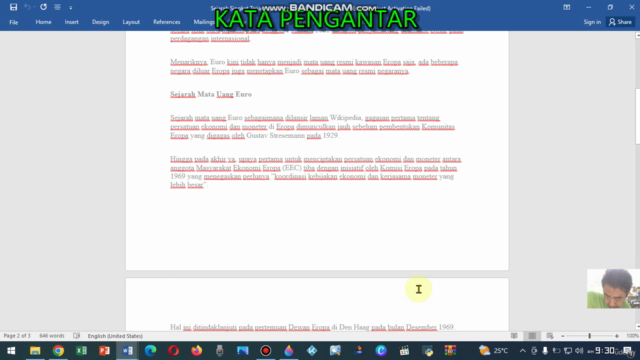The image size is (640, 360).
Task: Click the word Menariknya at paragraph start
Action: [x=189, y=62]
